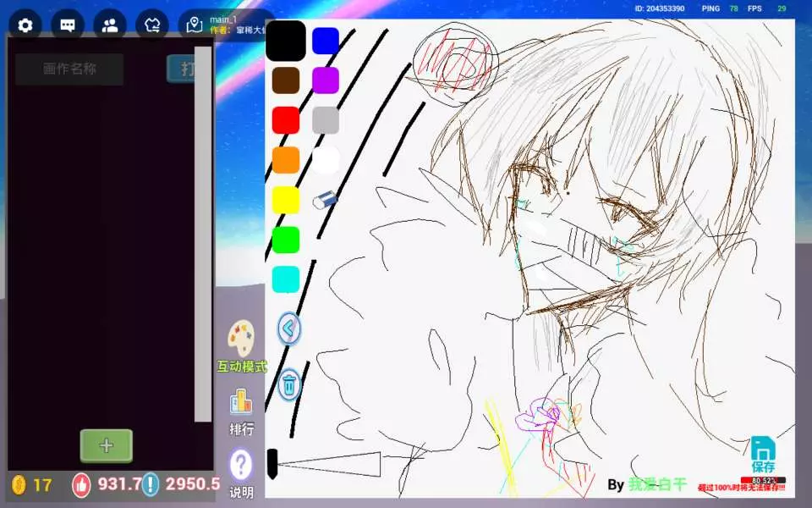Click the map location pin icon
This screenshot has height=508, width=812.
[x=195, y=25]
